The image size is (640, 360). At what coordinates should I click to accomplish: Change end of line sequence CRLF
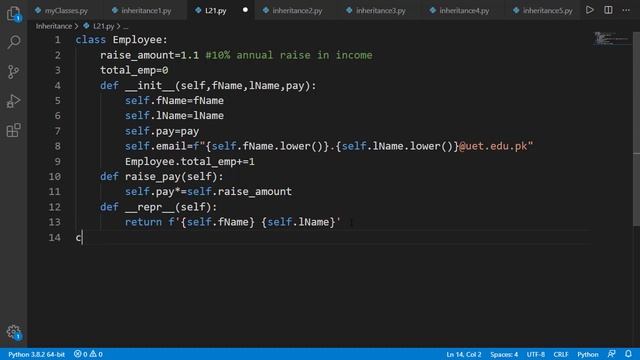[x=561, y=354]
